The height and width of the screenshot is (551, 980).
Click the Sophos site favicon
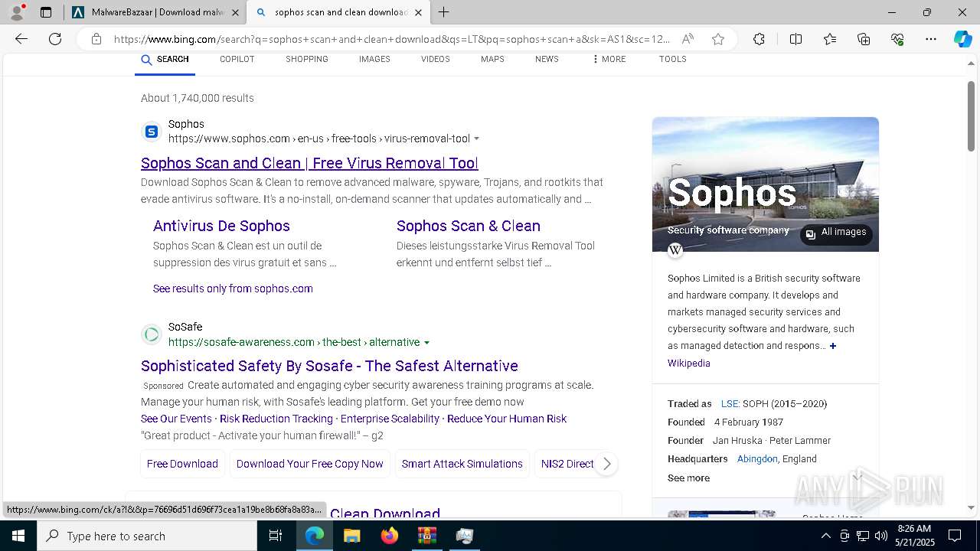coord(152,132)
